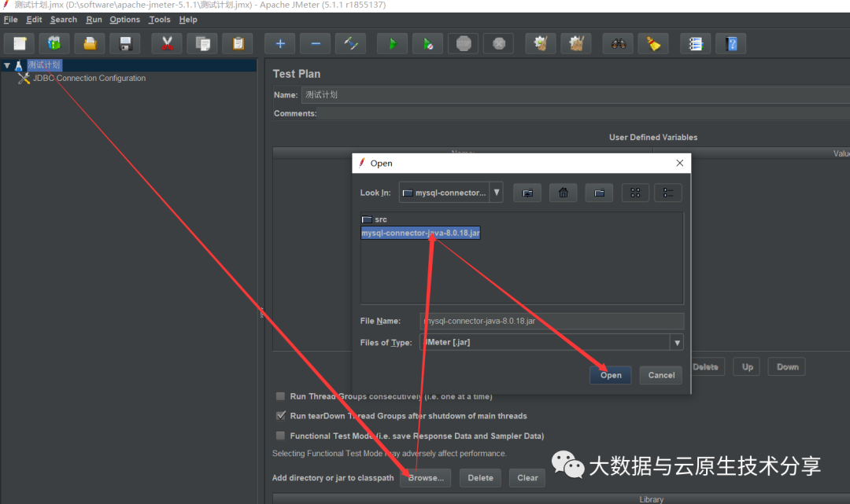Switch Open dialog to list view icon

pos(635,193)
